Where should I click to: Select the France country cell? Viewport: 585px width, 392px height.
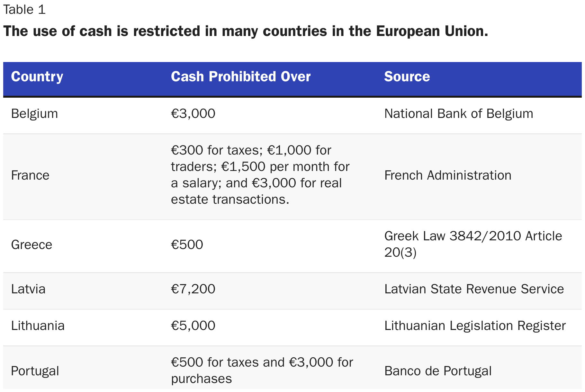pos(30,175)
